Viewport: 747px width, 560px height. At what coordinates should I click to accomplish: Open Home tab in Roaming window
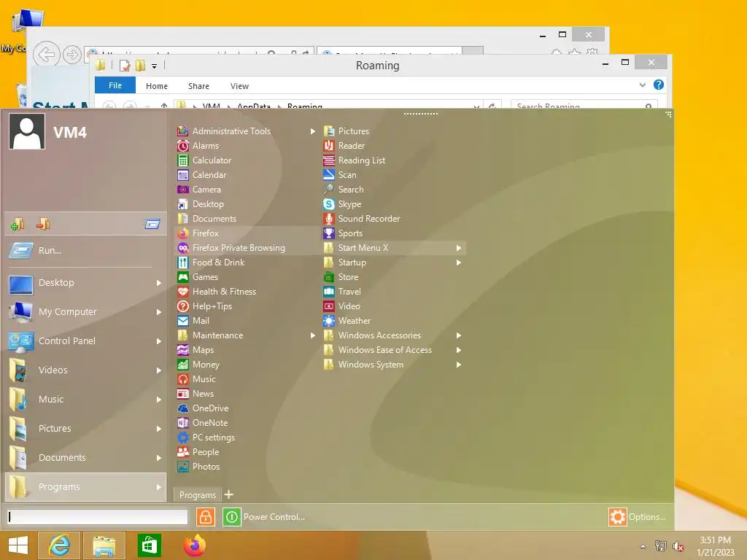pyautogui.click(x=157, y=86)
